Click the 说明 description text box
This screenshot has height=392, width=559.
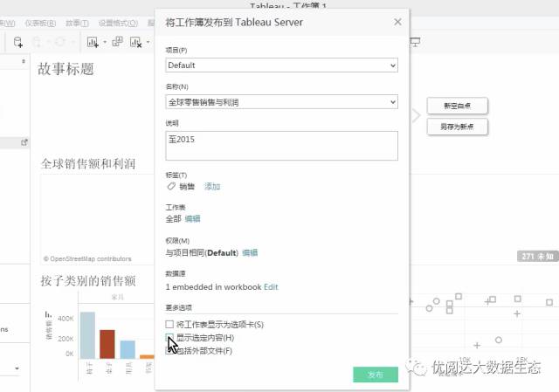(281, 145)
